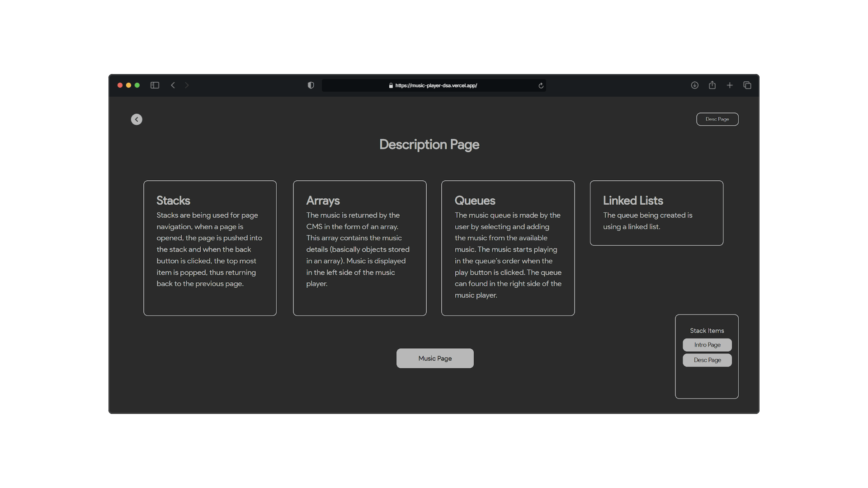The image size is (868, 488).
Task: Click the green fullscreen window button
Action: [x=137, y=85]
